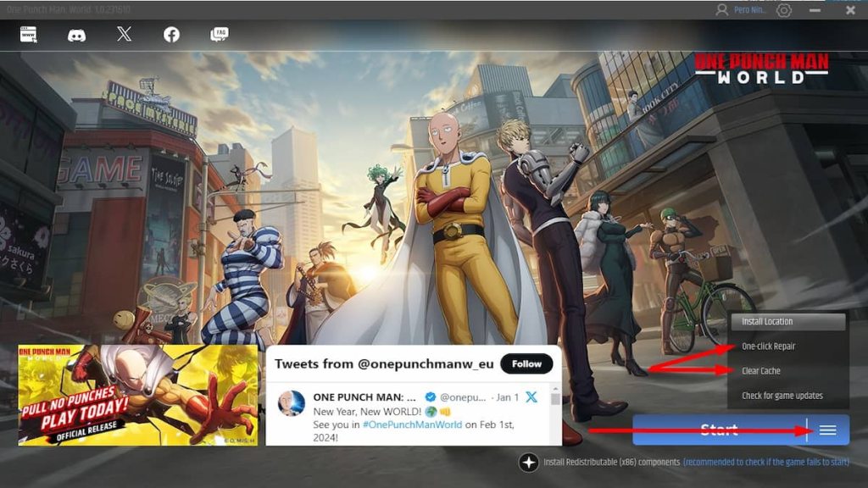Image resolution: width=868 pixels, height=488 pixels.
Task: Click the Install Redistributable plus icon
Action: pos(529,462)
